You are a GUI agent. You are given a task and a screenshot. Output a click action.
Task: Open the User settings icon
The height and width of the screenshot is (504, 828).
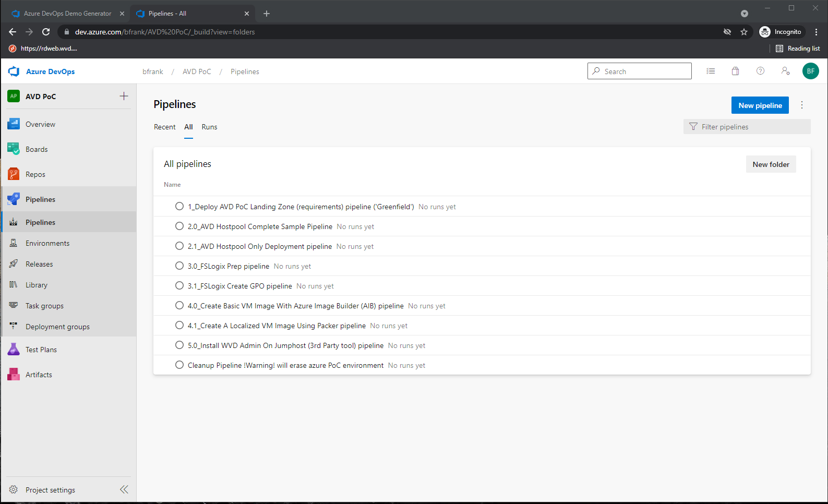(786, 71)
